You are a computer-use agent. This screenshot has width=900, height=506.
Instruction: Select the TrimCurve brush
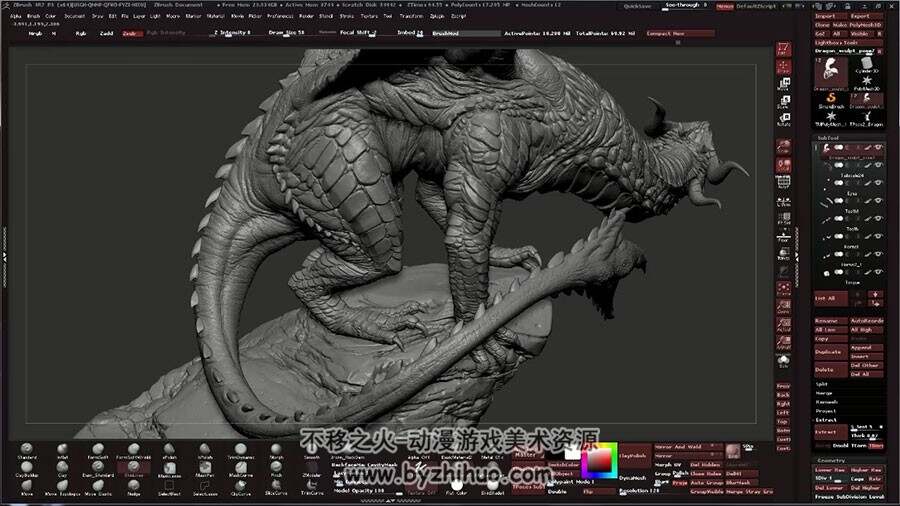[312, 488]
